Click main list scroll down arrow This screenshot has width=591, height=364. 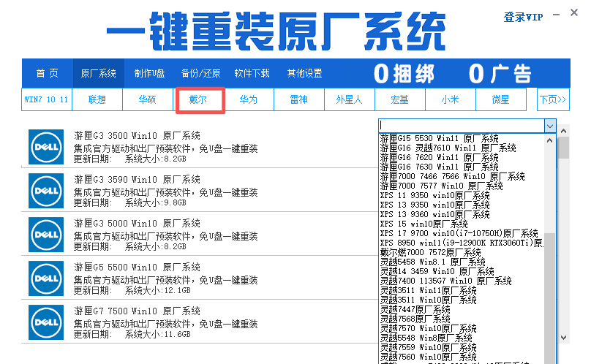coord(563,338)
